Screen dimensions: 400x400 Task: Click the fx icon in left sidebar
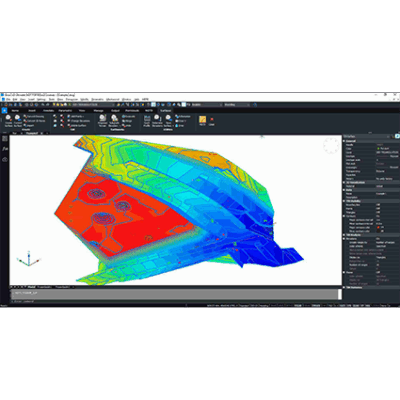[5, 149]
